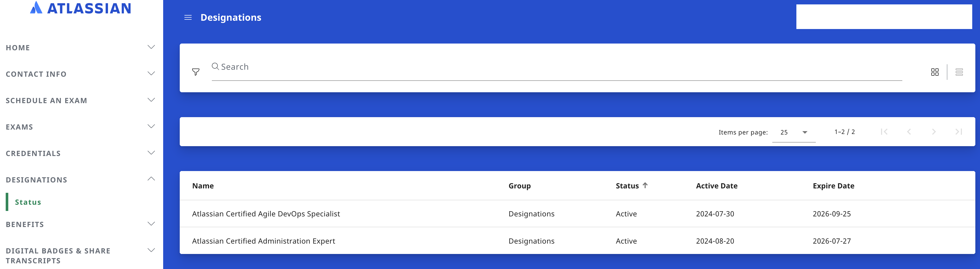Screen dimensions: 980x269
Task: Expand Schedule an Exam chevron
Action: click(x=151, y=100)
